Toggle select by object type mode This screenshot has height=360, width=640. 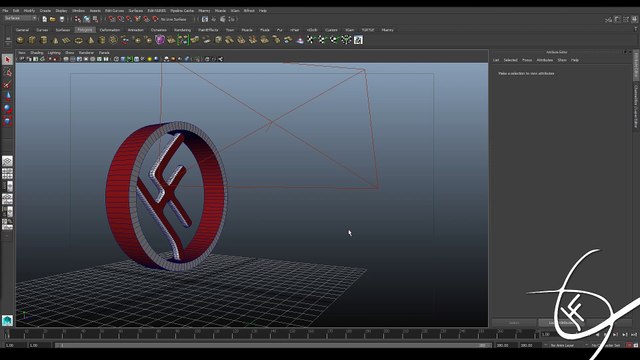87,19
